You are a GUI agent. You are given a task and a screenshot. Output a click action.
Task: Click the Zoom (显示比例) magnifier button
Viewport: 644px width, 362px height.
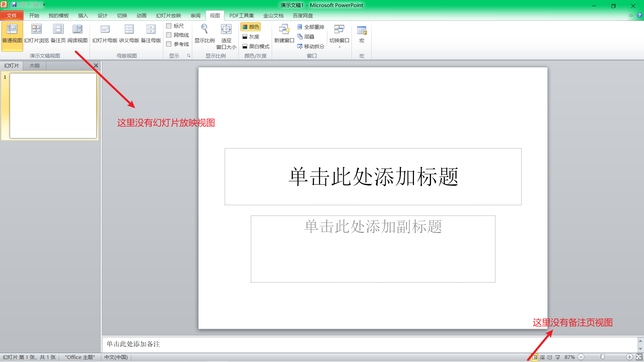click(204, 33)
